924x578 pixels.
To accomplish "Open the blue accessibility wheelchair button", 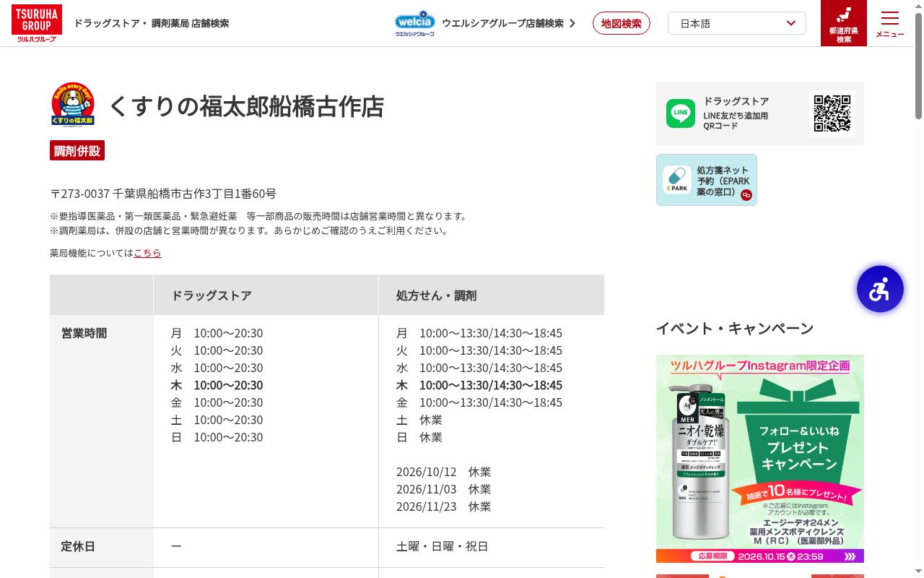I will (880, 289).
